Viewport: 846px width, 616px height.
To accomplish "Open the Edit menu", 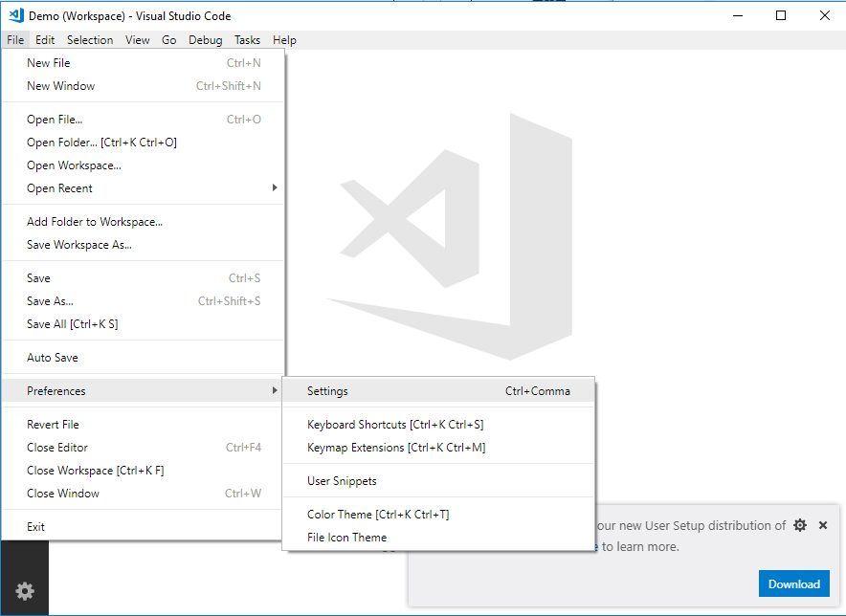I will pyautogui.click(x=45, y=40).
